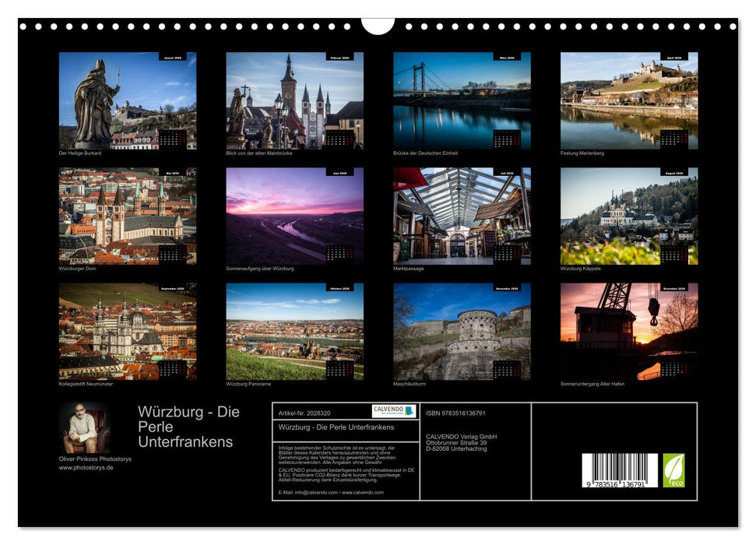
Task: Expand the 'Januar 2026' month header banner
Action: (x=174, y=58)
